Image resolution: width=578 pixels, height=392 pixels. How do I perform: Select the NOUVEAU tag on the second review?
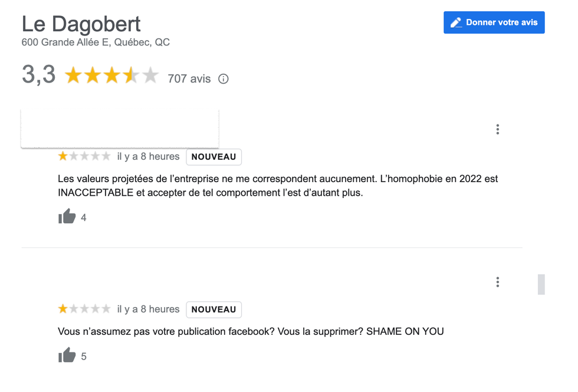coord(214,309)
